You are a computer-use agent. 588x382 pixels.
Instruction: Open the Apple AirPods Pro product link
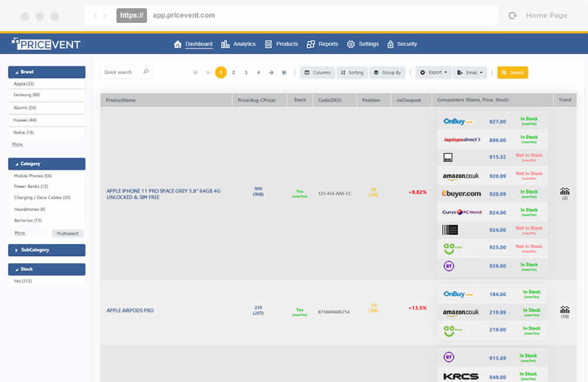coord(130,310)
